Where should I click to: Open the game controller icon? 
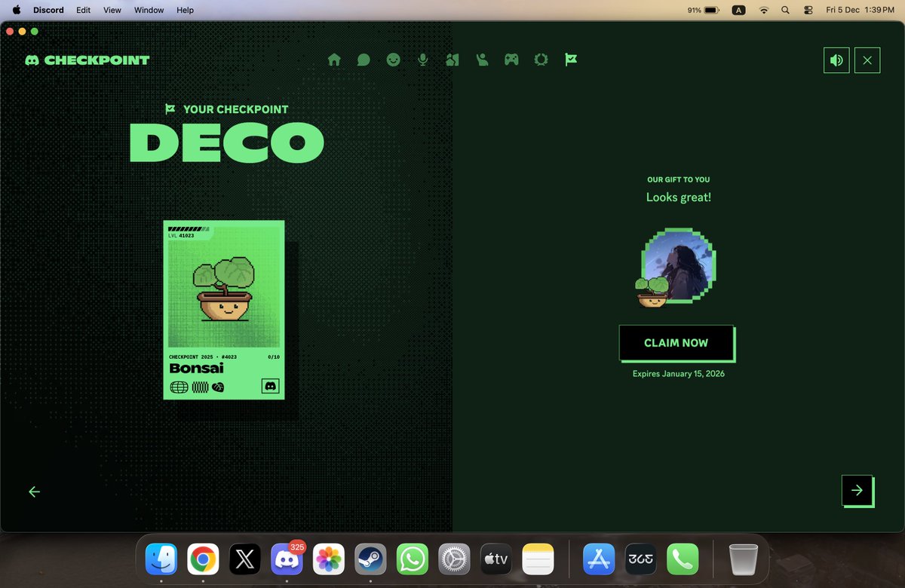tap(511, 59)
